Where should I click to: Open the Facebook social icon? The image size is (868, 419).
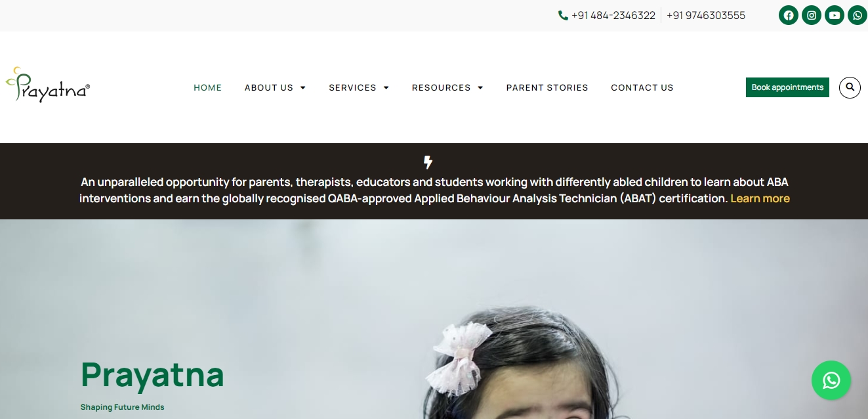pos(789,15)
